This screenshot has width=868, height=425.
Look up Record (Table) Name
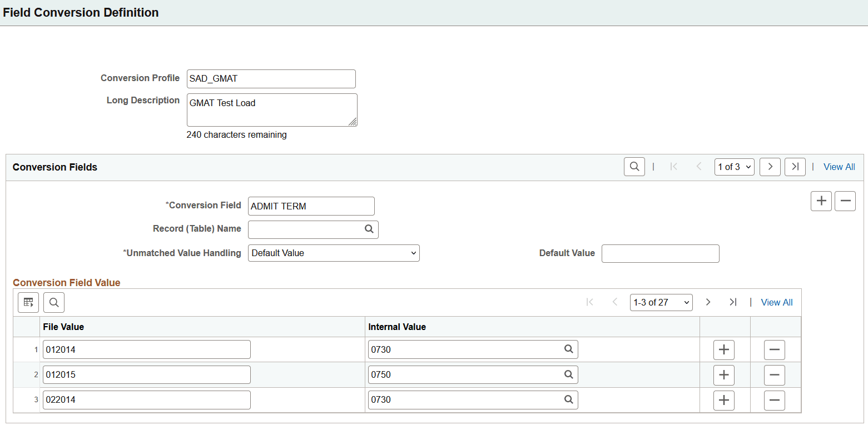pyautogui.click(x=369, y=229)
